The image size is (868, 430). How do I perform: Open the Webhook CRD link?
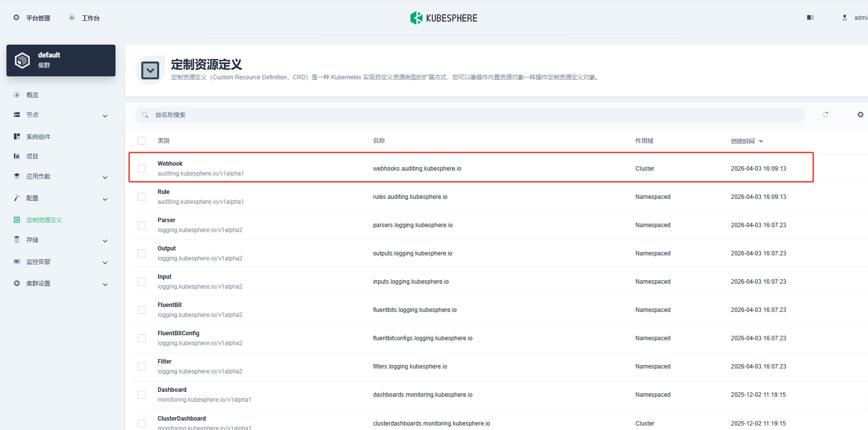click(170, 164)
